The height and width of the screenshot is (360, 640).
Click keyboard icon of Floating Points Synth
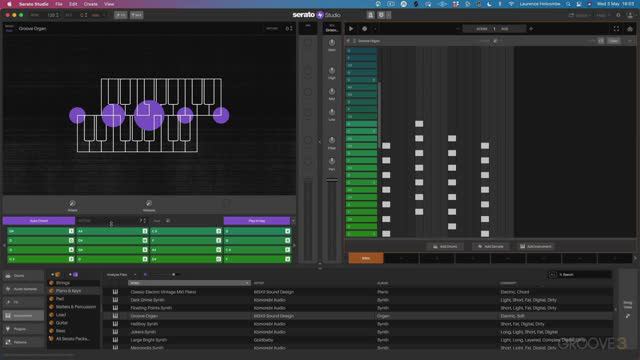pos(116,308)
